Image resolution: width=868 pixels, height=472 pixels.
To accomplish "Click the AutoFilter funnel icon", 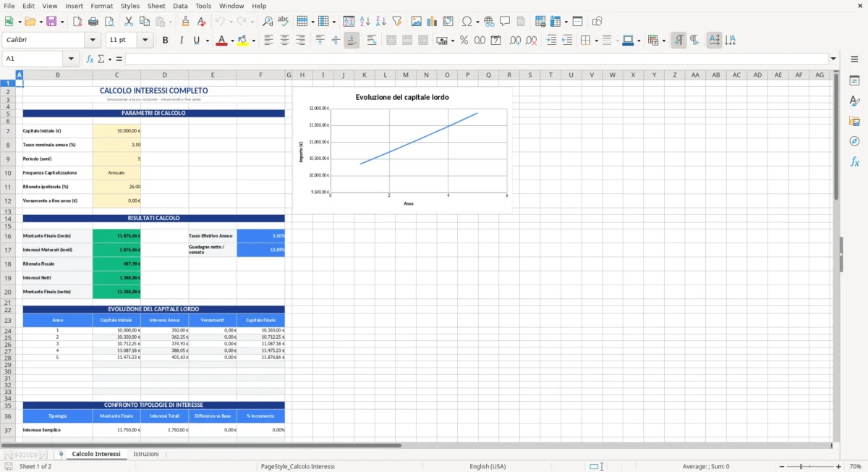I will pyautogui.click(x=396, y=22).
